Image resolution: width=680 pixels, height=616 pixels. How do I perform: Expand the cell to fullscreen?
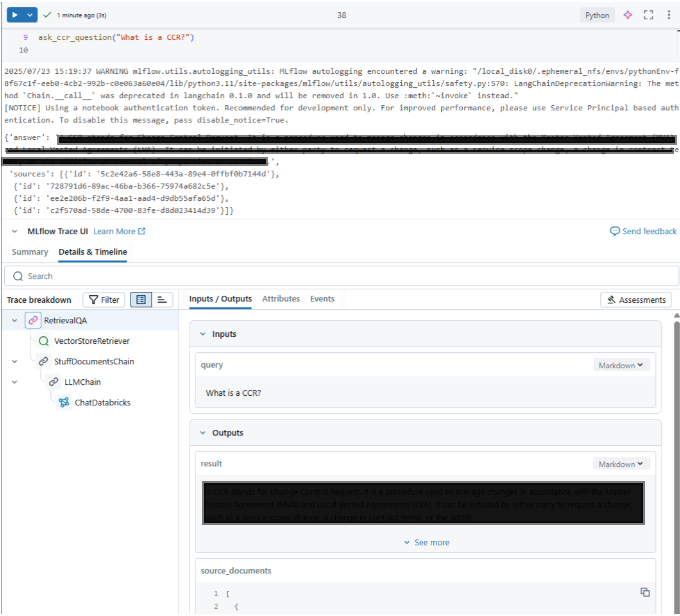[648, 15]
